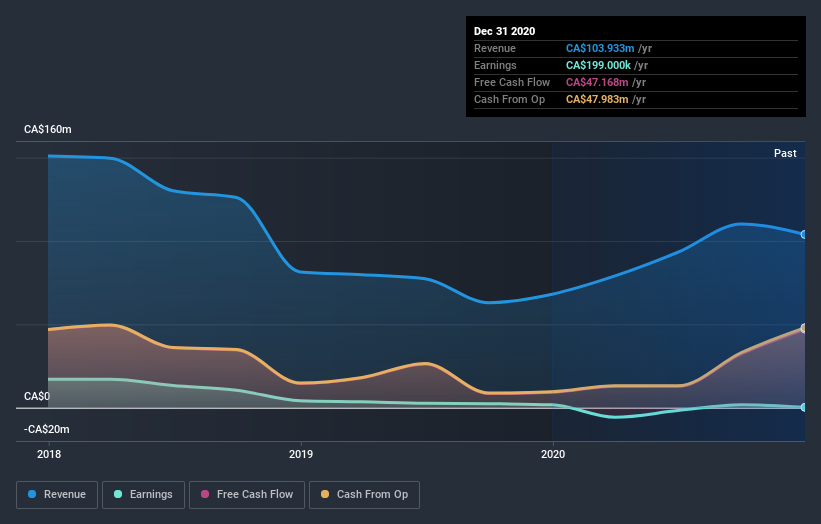Click the Revenue row label in tooltip
The width and height of the screenshot is (821, 524).
click(x=495, y=48)
